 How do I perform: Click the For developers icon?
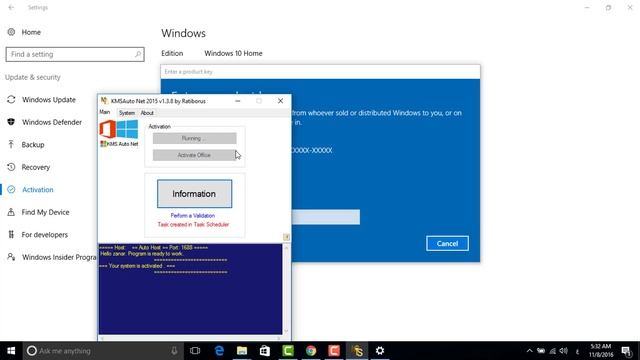[11, 234]
